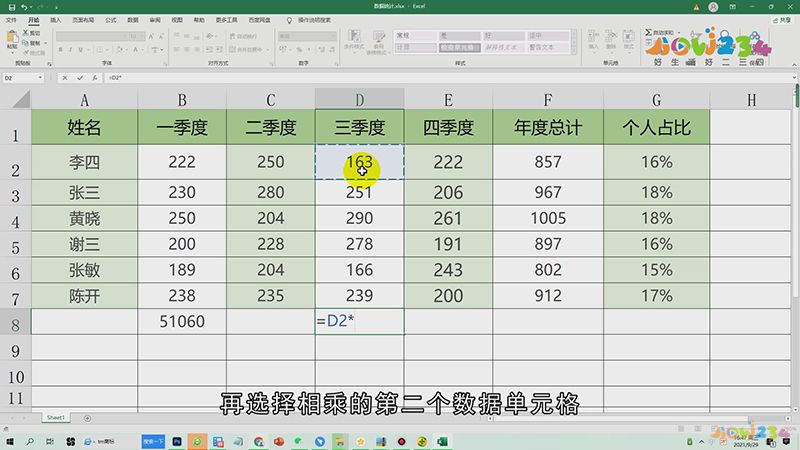
Task: Switch to the 视图 ribbon tab
Action: [177, 20]
